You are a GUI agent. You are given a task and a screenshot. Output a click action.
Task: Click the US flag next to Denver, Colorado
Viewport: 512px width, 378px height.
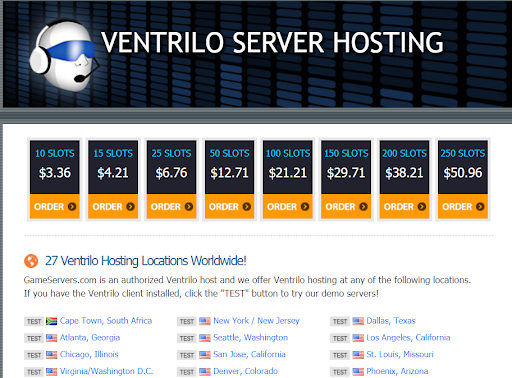[205, 372]
